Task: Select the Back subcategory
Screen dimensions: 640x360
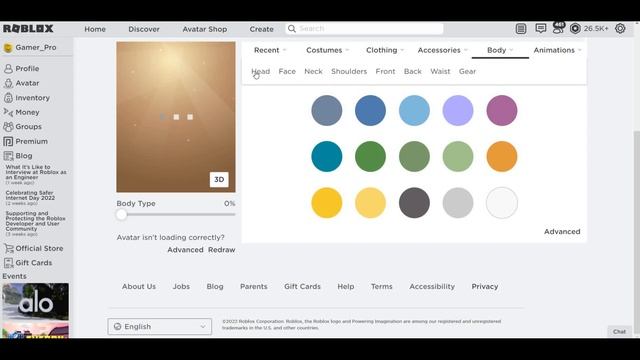Action: (413, 71)
